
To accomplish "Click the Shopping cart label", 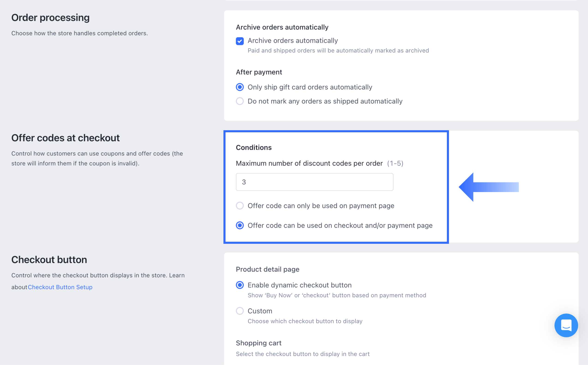I will pos(258,343).
